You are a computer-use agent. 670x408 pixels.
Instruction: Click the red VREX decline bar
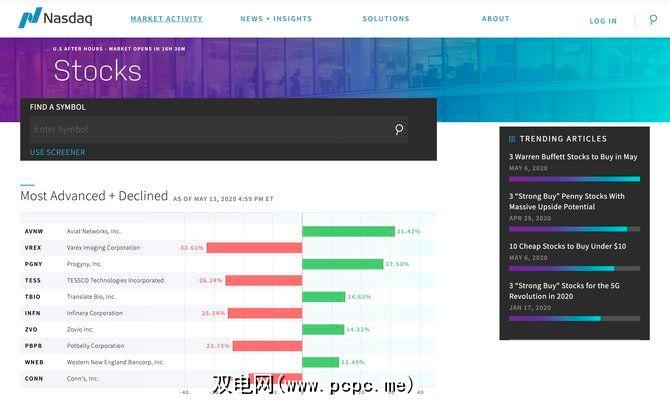click(x=254, y=248)
